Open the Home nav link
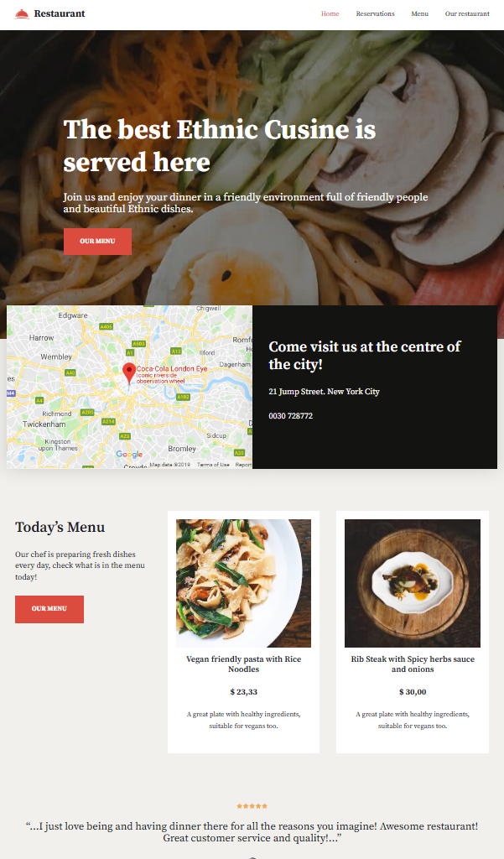 [x=330, y=13]
